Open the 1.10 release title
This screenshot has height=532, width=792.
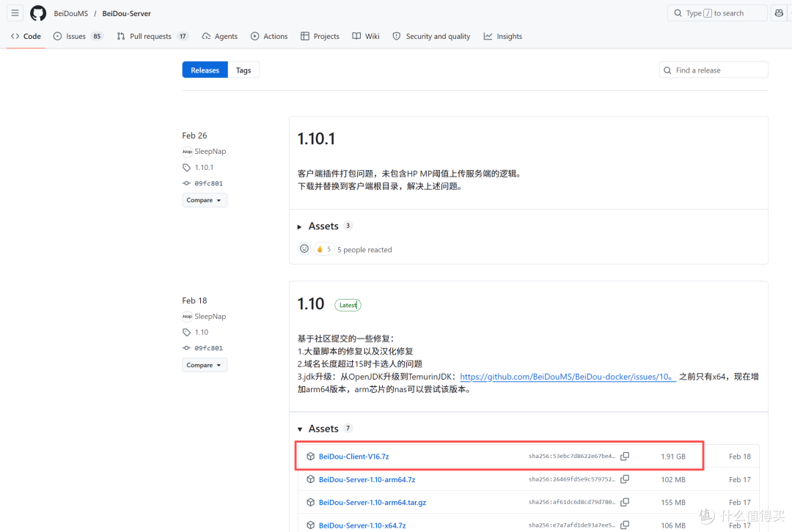(311, 304)
